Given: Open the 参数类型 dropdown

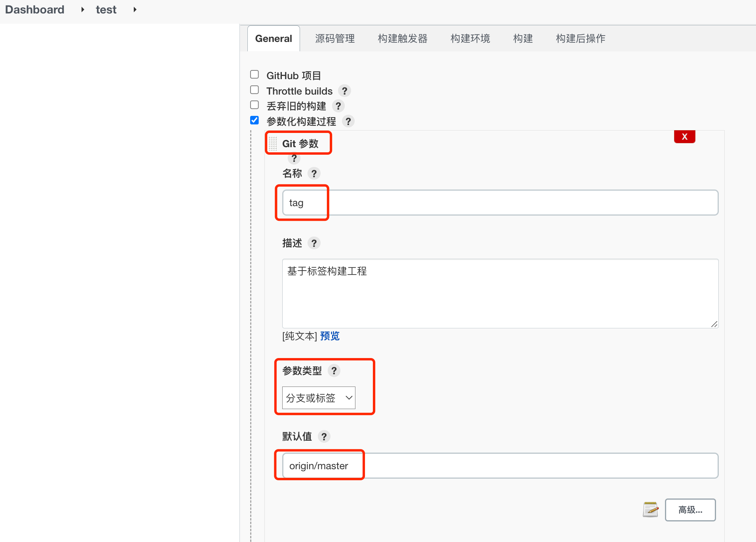Looking at the screenshot, I should (x=319, y=398).
